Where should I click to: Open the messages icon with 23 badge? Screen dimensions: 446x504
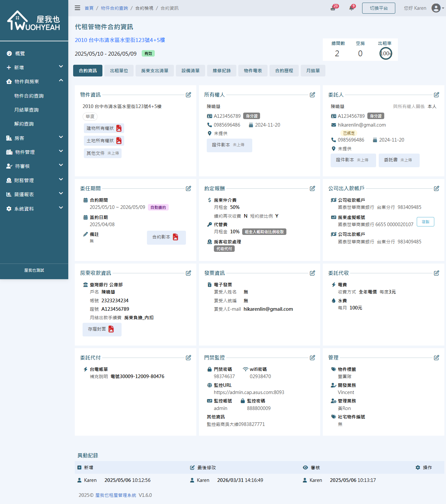tap(333, 8)
